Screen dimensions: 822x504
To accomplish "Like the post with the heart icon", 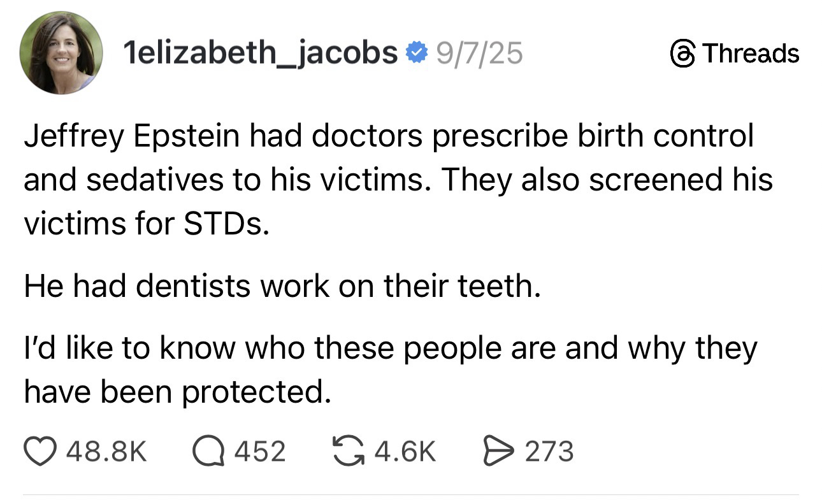I will coord(41,452).
